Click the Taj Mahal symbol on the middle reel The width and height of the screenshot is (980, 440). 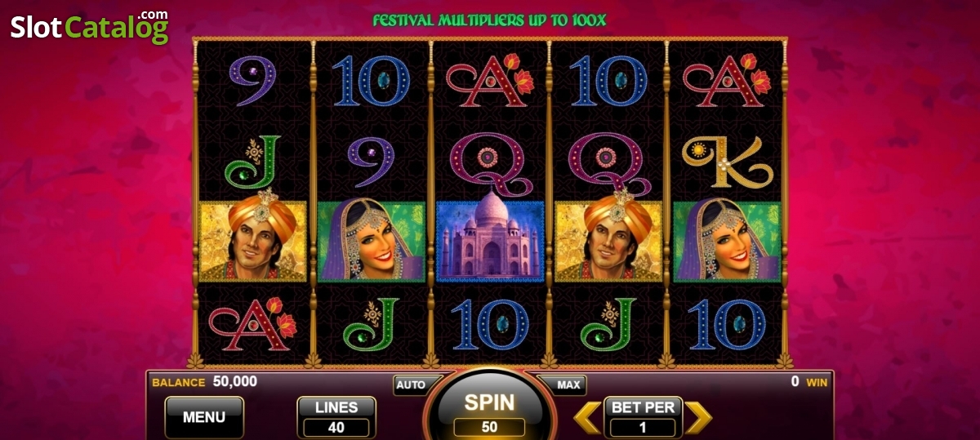[490, 242]
